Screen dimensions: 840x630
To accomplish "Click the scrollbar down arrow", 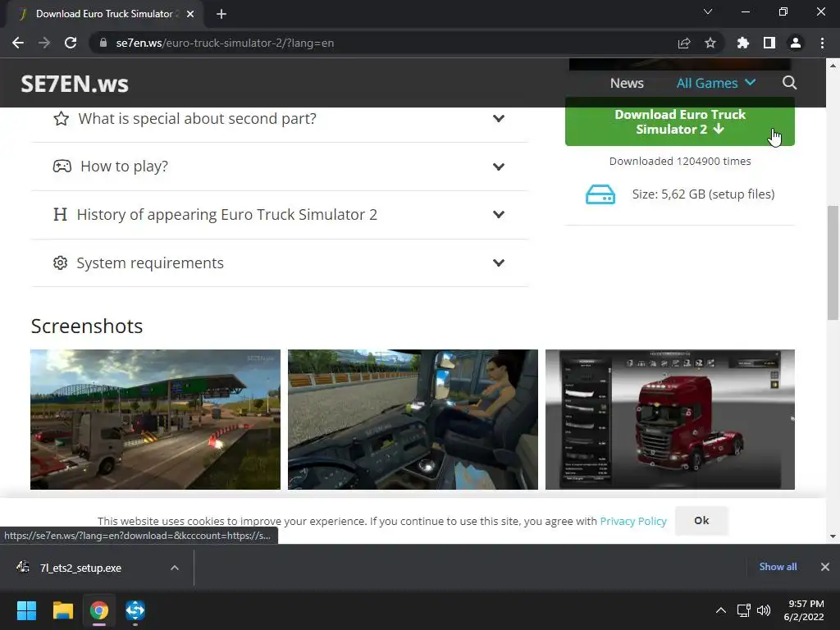I will click(x=833, y=536).
